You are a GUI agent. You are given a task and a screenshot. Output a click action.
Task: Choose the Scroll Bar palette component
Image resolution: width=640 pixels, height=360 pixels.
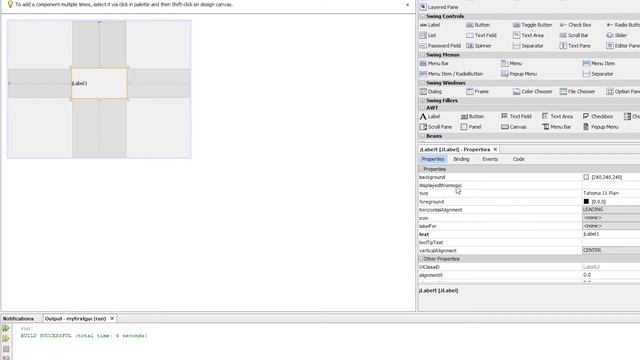pyautogui.click(x=574, y=36)
